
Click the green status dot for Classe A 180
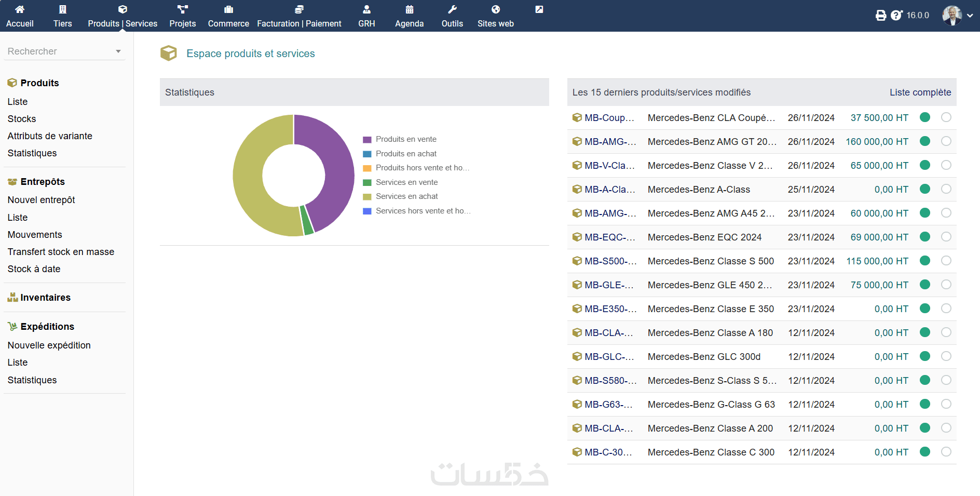[x=925, y=332]
